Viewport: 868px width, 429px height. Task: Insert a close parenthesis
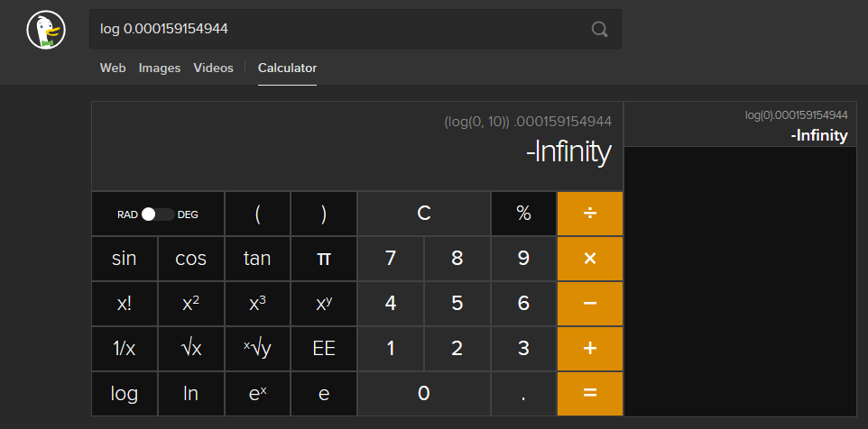point(324,214)
